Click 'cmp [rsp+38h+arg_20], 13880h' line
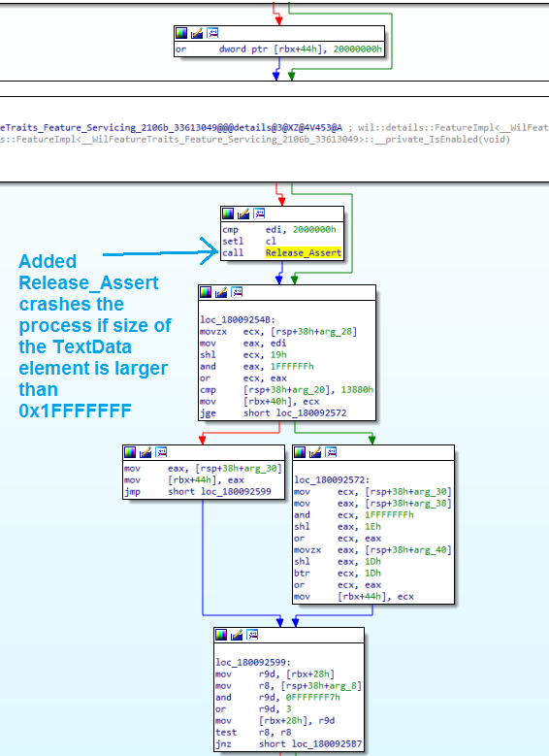 pos(287,389)
